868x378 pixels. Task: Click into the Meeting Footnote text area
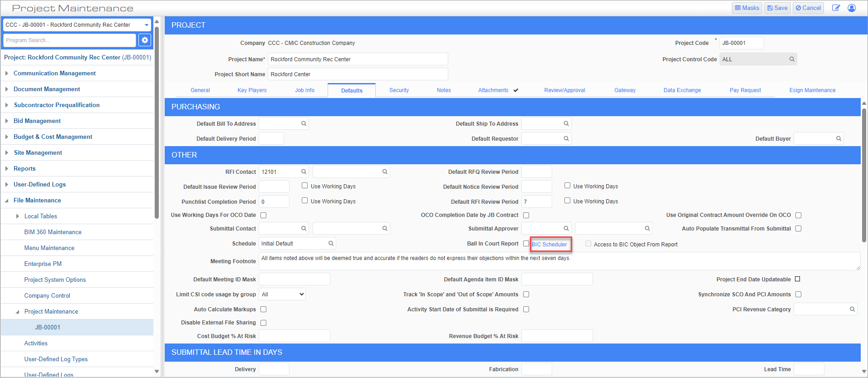[x=558, y=261]
